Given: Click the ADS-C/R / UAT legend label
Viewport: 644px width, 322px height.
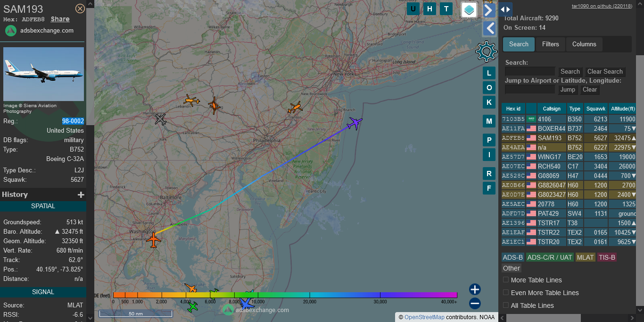Looking at the screenshot, I should click(x=550, y=257).
